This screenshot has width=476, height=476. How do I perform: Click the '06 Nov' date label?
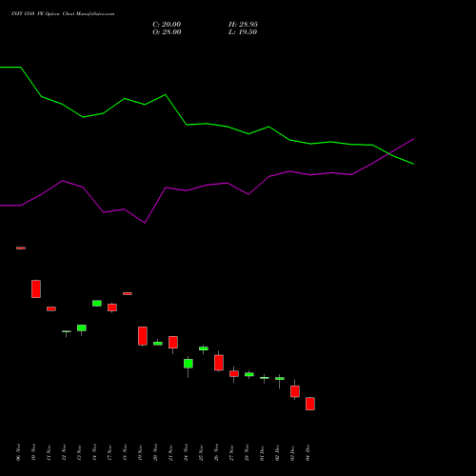[18, 452]
